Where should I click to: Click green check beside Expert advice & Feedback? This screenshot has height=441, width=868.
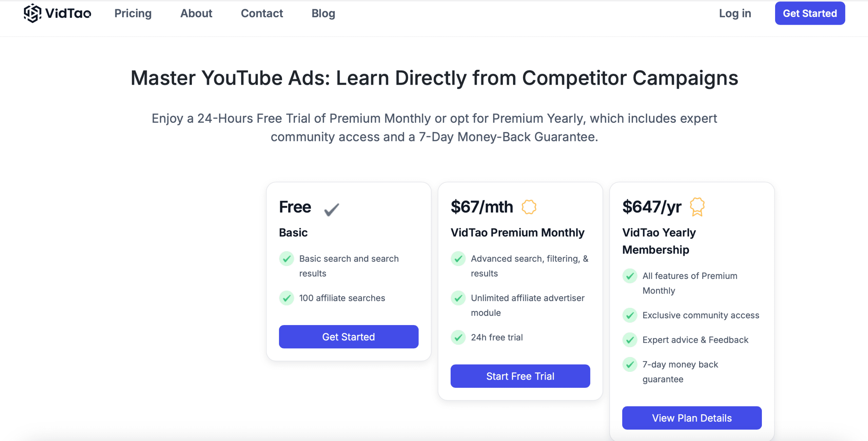pos(630,340)
